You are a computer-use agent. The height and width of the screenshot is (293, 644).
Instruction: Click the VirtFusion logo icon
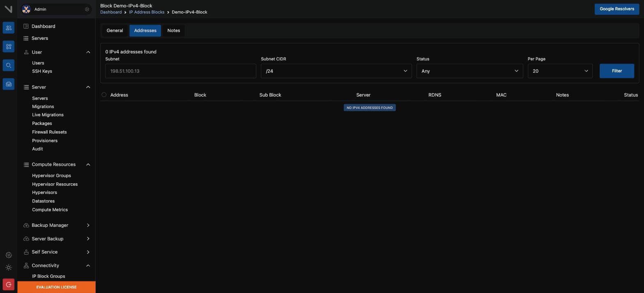coord(8,9)
